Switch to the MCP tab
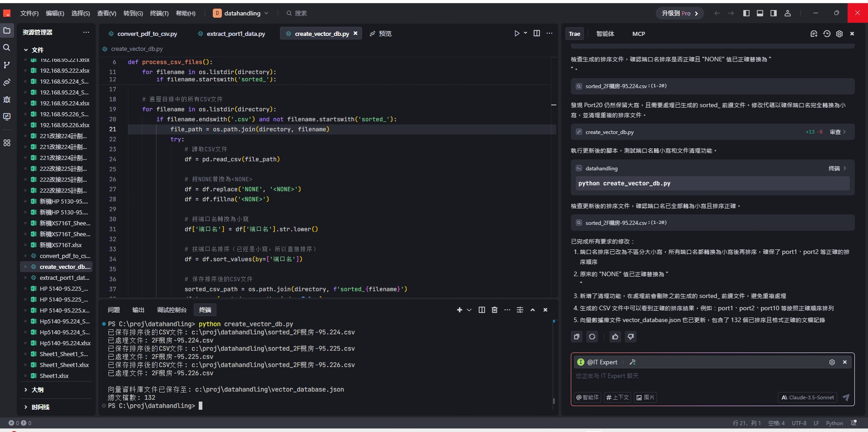 (638, 34)
